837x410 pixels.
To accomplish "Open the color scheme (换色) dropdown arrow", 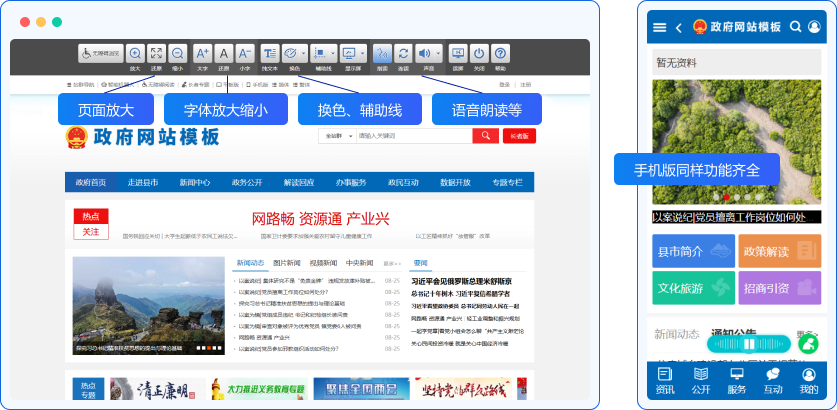I will pyautogui.click(x=304, y=54).
